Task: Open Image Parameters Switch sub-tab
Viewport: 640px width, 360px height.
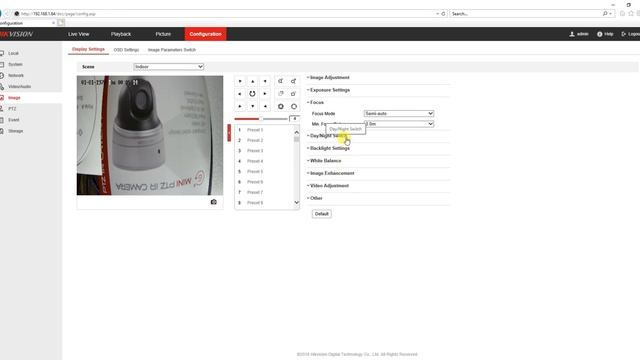Action: click(x=172, y=50)
